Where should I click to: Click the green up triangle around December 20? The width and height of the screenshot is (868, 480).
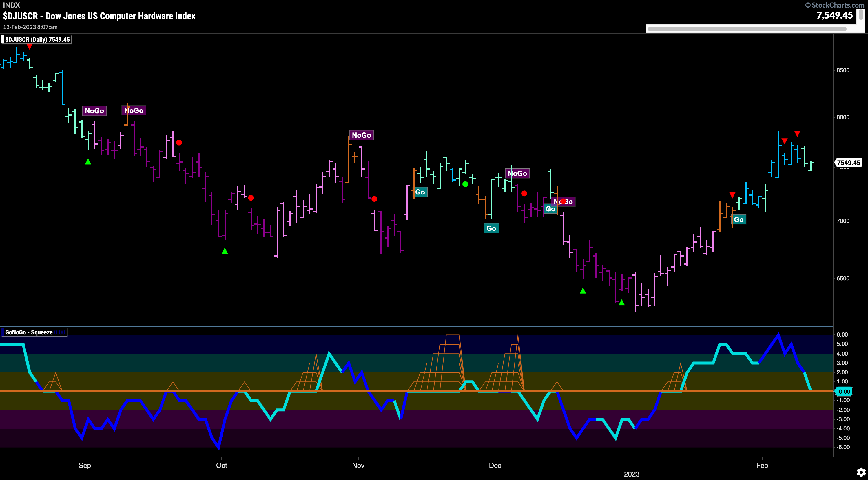pyautogui.click(x=583, y=291)
